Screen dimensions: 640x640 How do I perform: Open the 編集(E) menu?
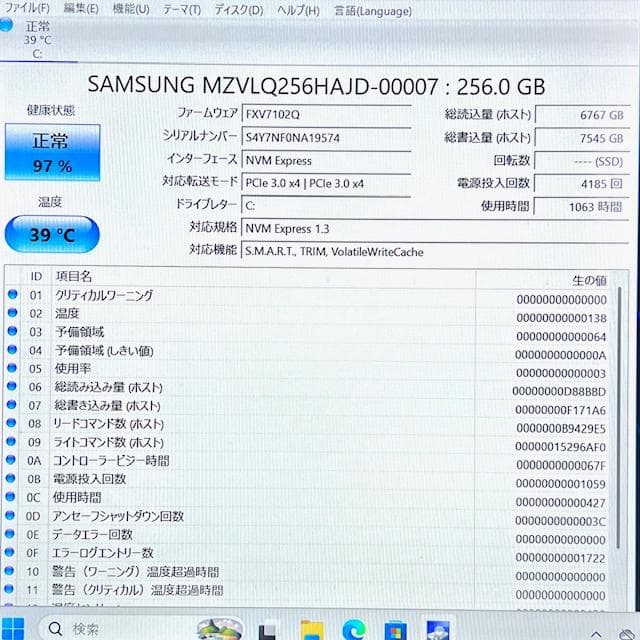(x=81, y=8)
